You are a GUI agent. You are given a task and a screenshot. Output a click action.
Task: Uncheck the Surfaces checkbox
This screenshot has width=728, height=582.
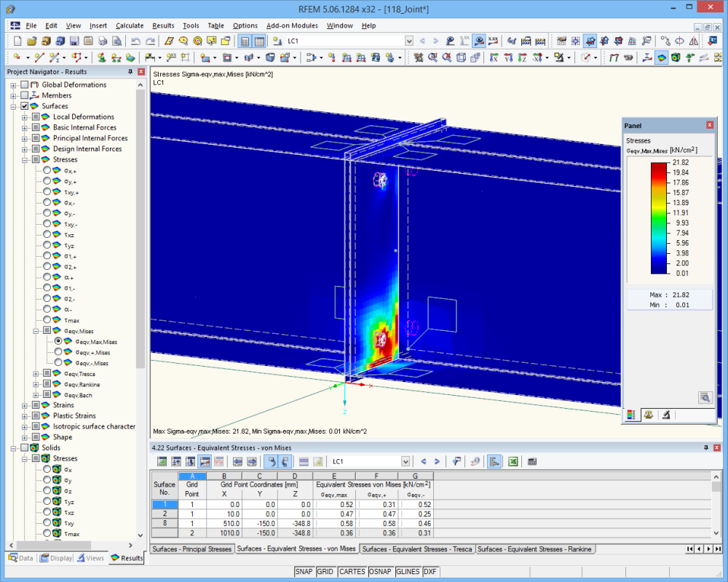pos(25,105)
